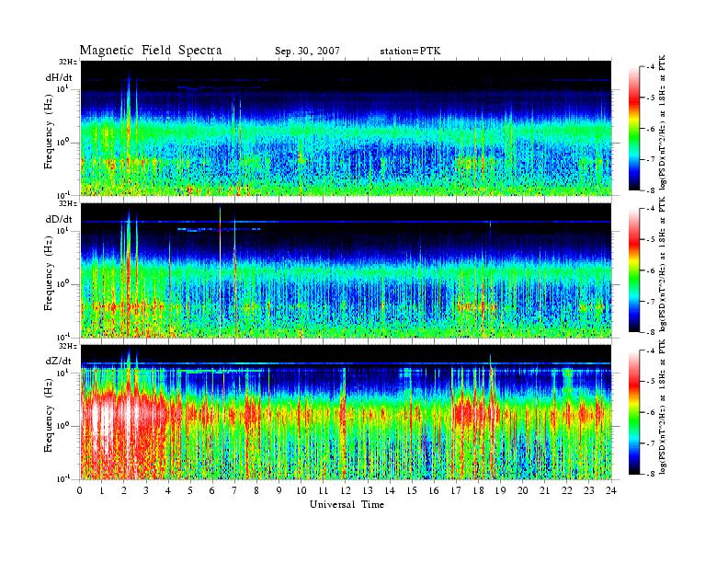Click hour 2 on the time axis
The width and height of the screenshot is (728, 563).
[124, 491]
